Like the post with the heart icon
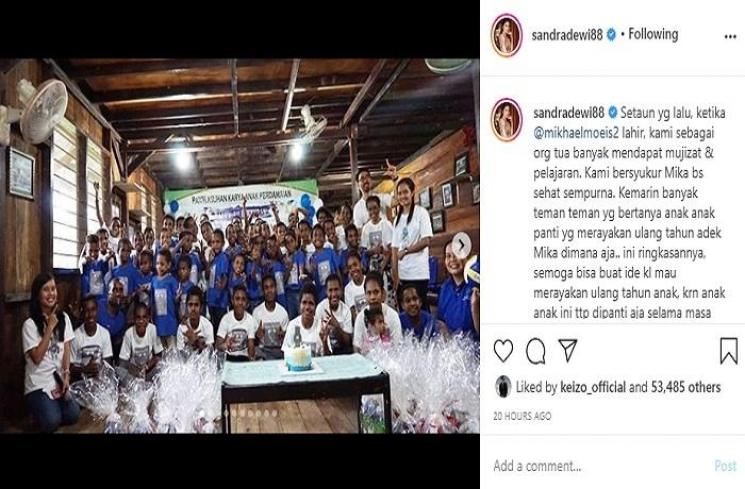 (503, 351)
